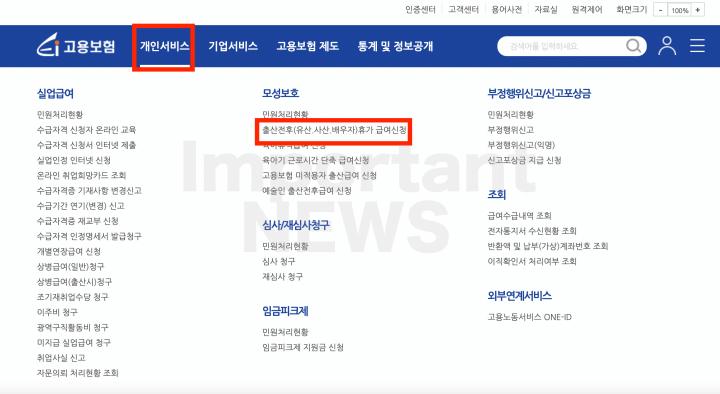
Task: Decrease screen size with minus button
Action: click(660, 10)
